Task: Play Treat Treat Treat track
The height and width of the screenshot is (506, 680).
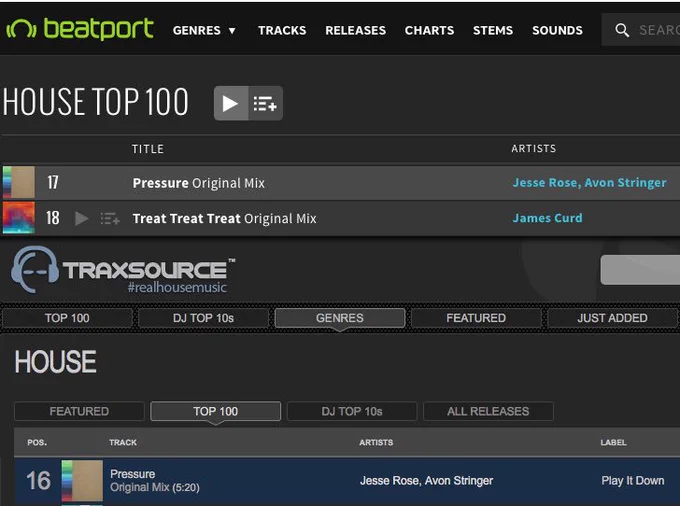Action: pyautogui.click(x=82, y=219)
